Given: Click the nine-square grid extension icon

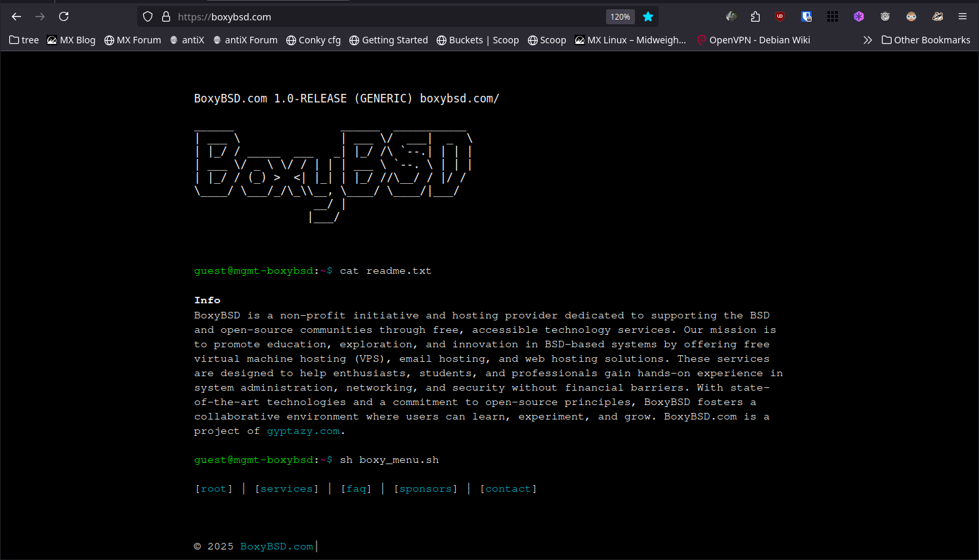Looking at the screenshot, I should point(833,16).
